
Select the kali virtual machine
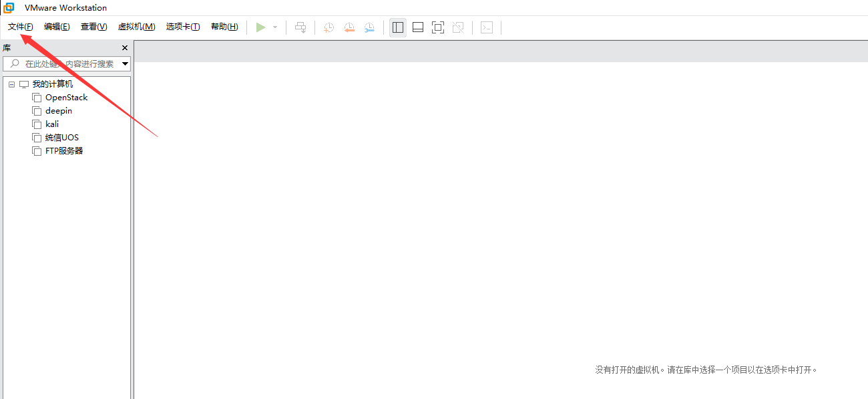click(x=52, y=124)
